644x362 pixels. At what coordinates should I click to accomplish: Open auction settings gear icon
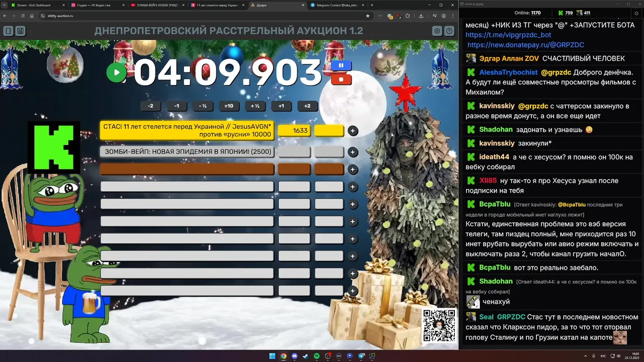click(437, 31)
